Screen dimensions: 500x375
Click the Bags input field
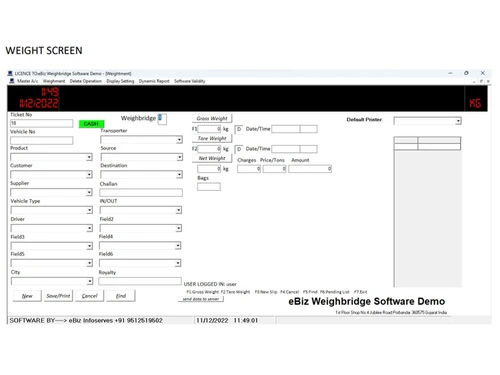pos(209,187)
